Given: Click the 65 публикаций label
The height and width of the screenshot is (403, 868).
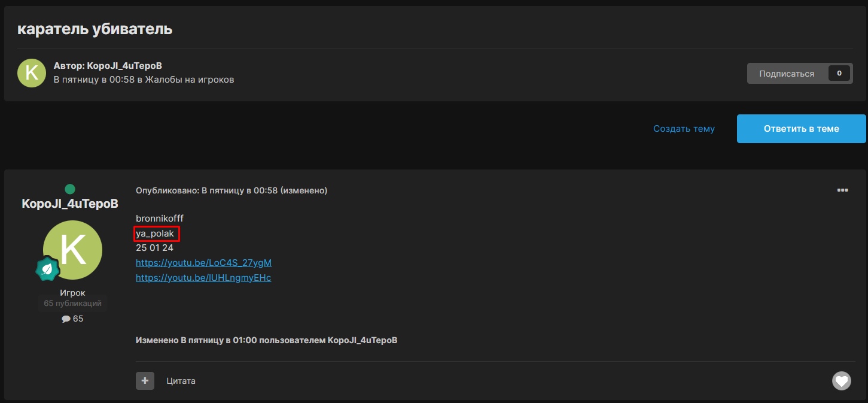Looking at the screenshot, I should point(72,304).
